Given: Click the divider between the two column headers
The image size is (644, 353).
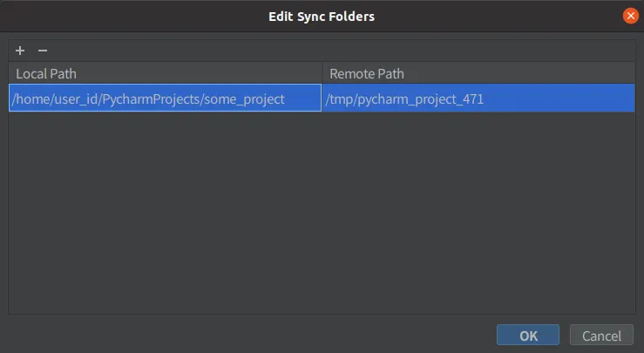Looking at the screenshot, I should click(322, 74).
